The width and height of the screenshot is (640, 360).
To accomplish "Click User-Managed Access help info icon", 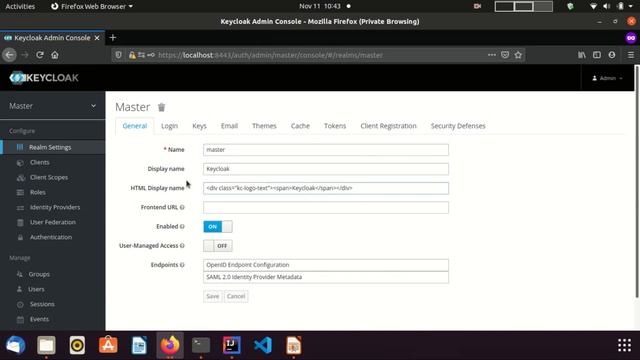I will [182, 246].
